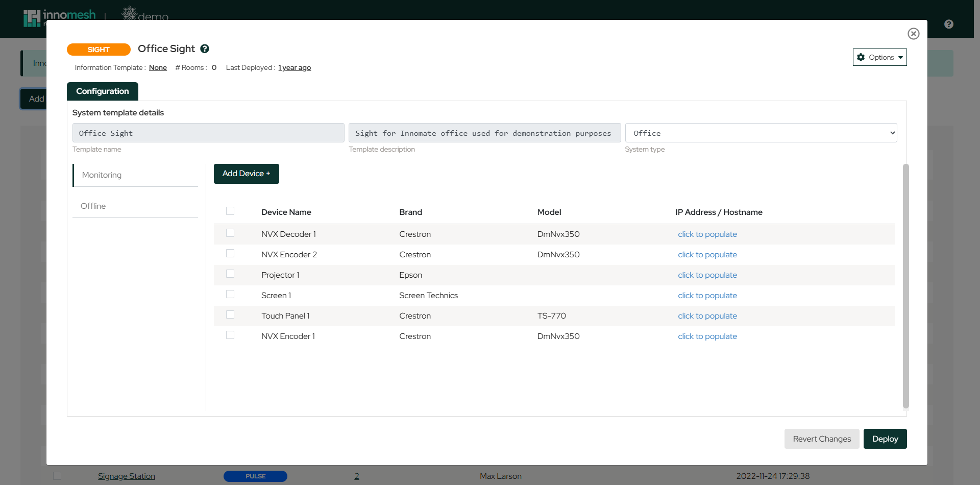Check the Screen 1 row checkbox

(230, 295)
